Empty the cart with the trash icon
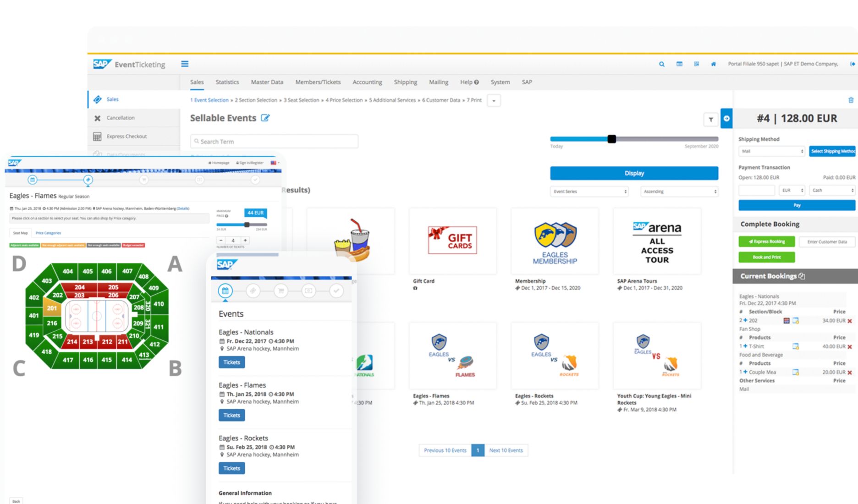This screenshot has height=504, width=858. coord(850,100)
